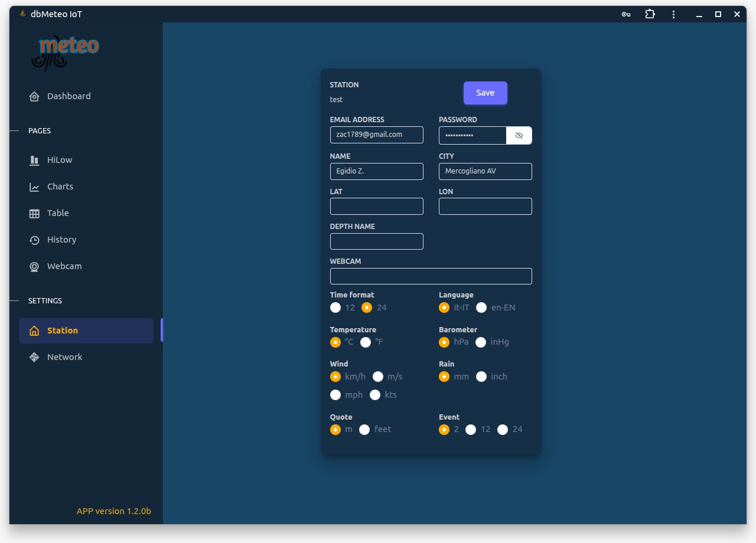
Task: Select 12-hour time format
Action: coord(335,308)
